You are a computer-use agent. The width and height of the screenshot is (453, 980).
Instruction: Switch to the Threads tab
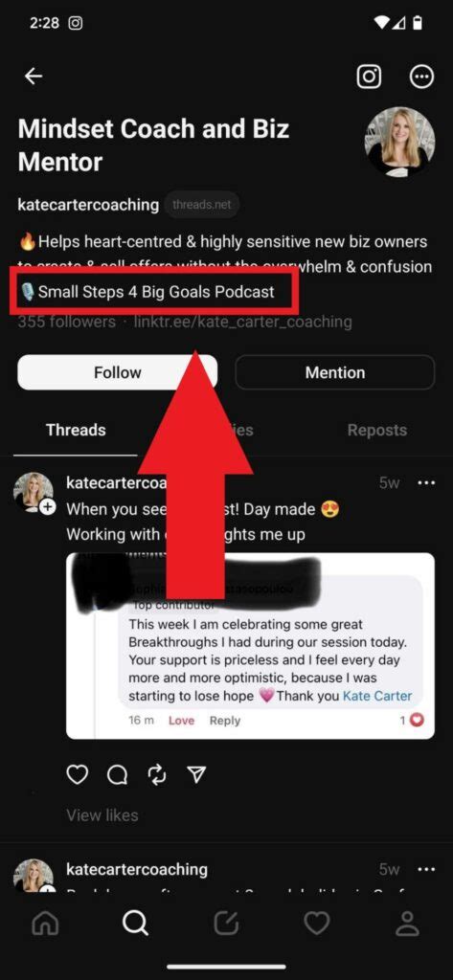coord(76,430)
